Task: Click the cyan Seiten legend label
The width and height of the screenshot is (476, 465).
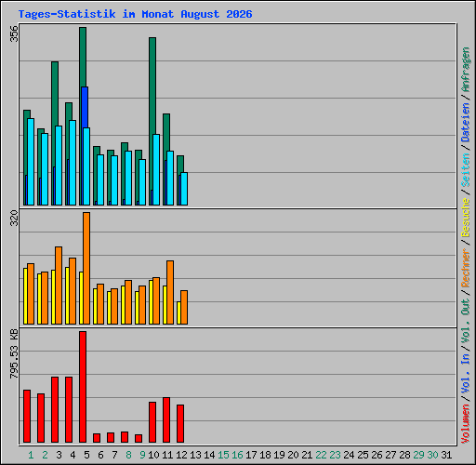Action: (x=466, y=170)
